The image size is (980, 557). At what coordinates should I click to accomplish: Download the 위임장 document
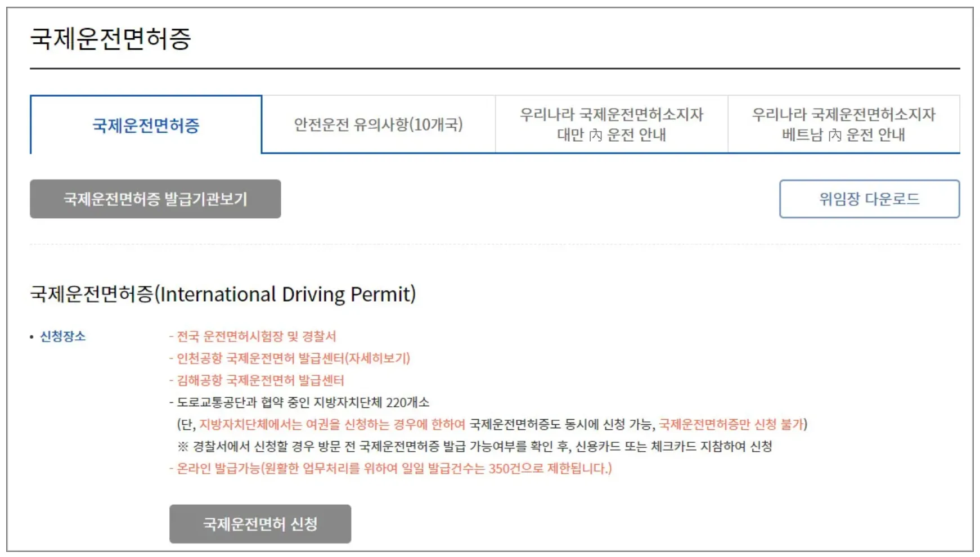click(x=869, y=198)
